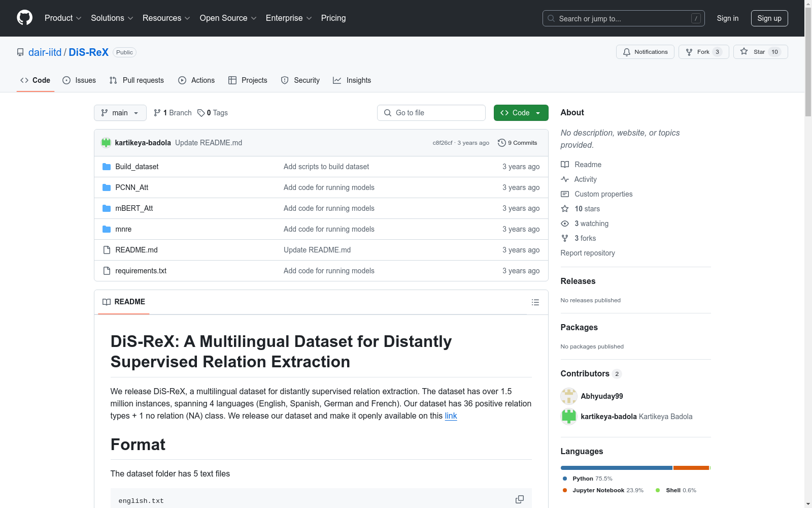Click the Activity pulse icon
Image resolution: width=812 pixels, height=508 pixels.
(x=565, y=179)
